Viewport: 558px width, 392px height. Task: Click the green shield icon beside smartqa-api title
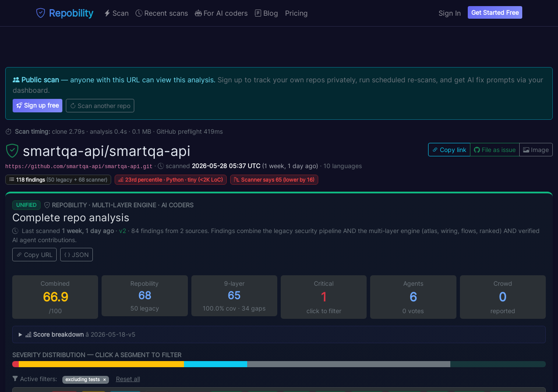[12, 151]
